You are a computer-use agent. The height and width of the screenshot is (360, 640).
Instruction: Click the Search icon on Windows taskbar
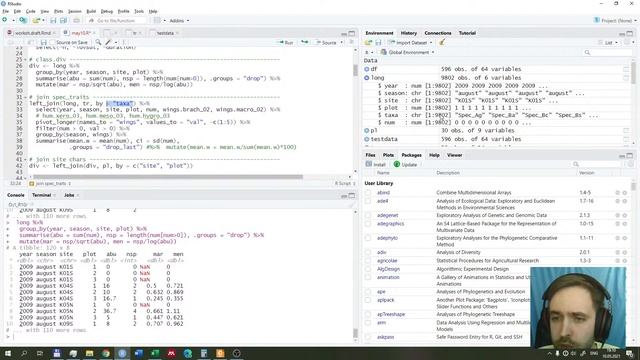[x=24, y=353]
